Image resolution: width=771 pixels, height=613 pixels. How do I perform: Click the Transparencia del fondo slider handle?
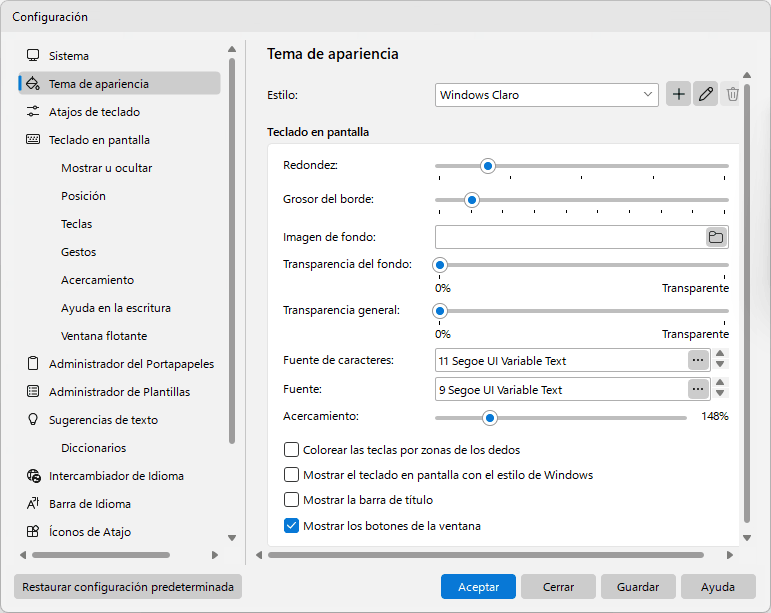[440, 265]
